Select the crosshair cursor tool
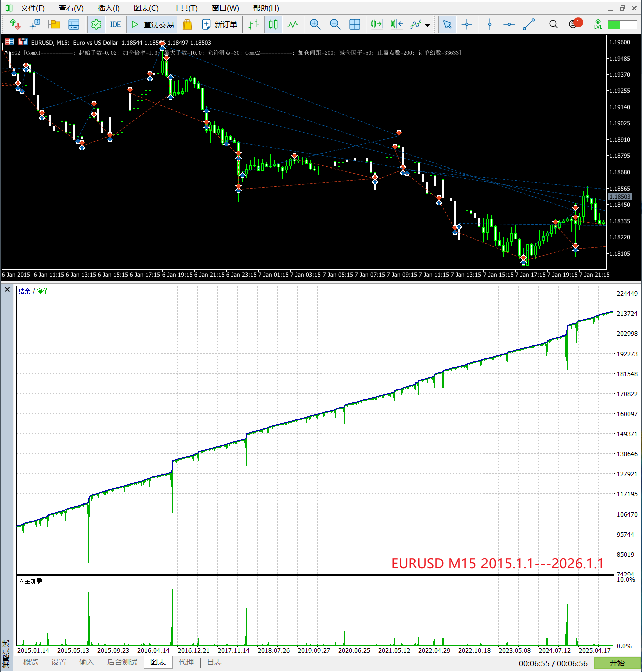 pos(467,24)
